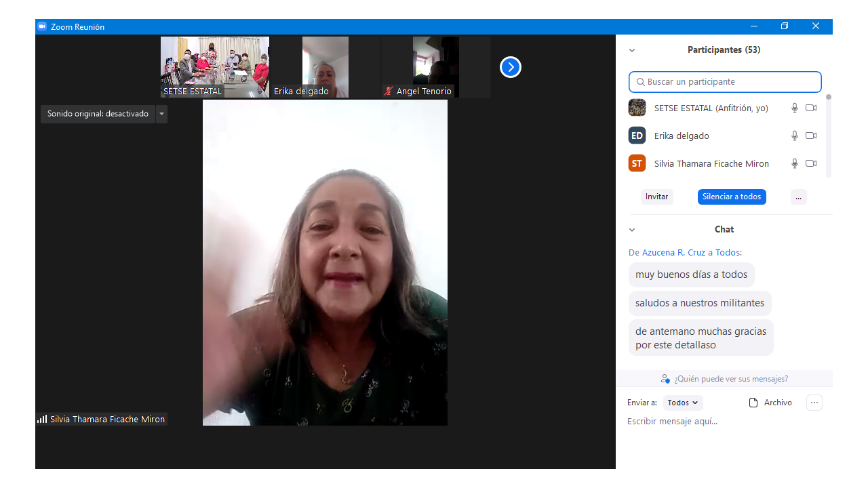Toggle microphone for Erika delgado in list
This screenshot has width=868, height=488.
click(795, 136)
